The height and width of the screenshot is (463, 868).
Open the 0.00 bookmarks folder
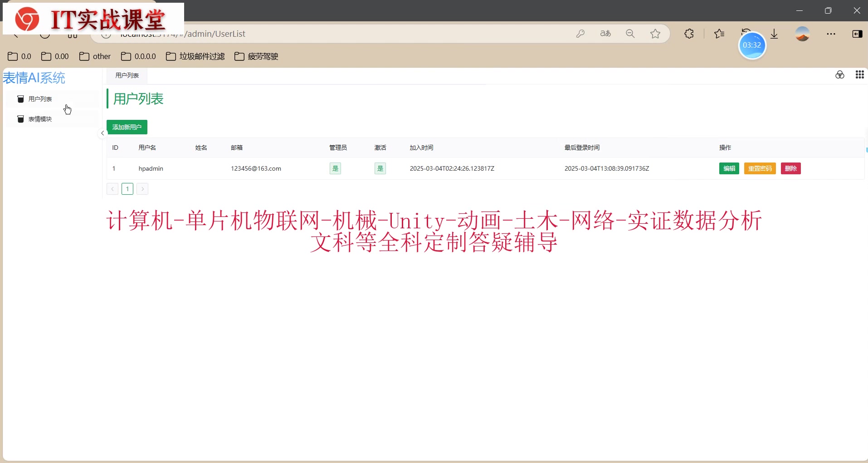[55, 56]
